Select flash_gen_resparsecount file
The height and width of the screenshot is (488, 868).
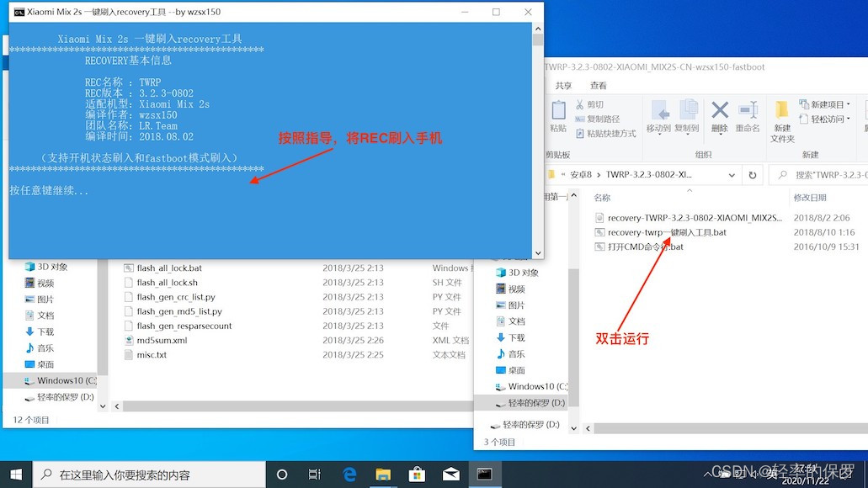(178, 326)
